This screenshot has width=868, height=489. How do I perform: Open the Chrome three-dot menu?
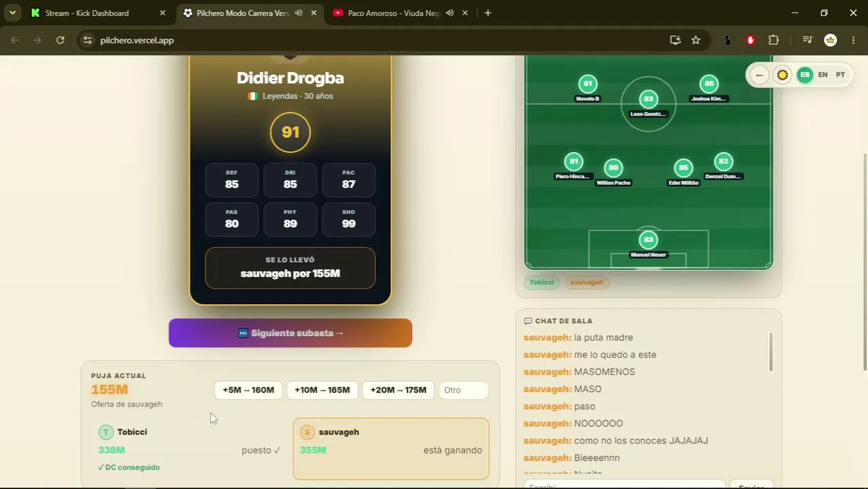[x=853, y=40]
